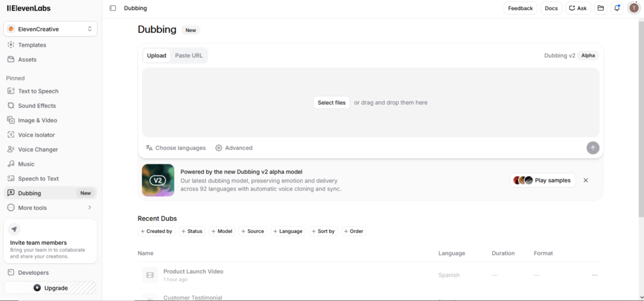Select the Music note icon
644x301 pixels.
coord(11,164)
